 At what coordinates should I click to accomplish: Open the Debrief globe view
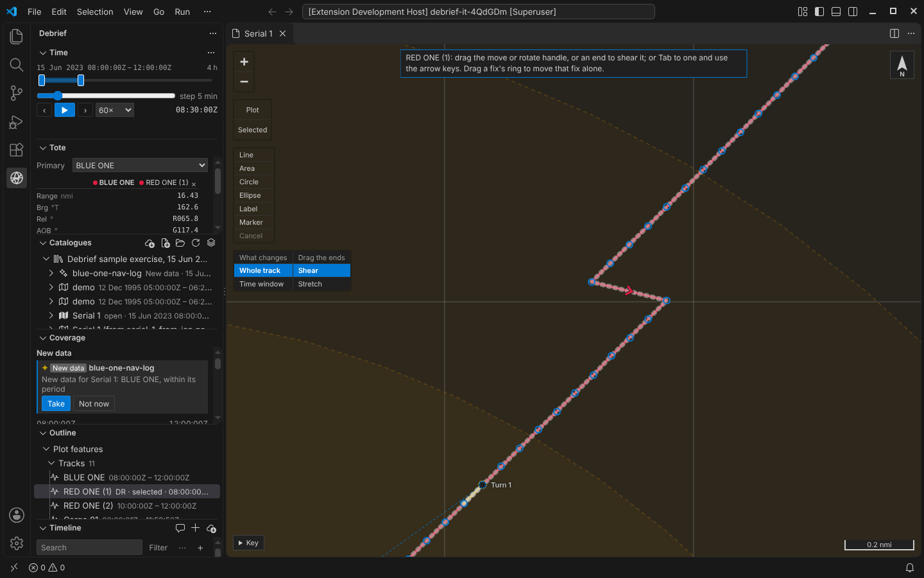pos(17,178)
